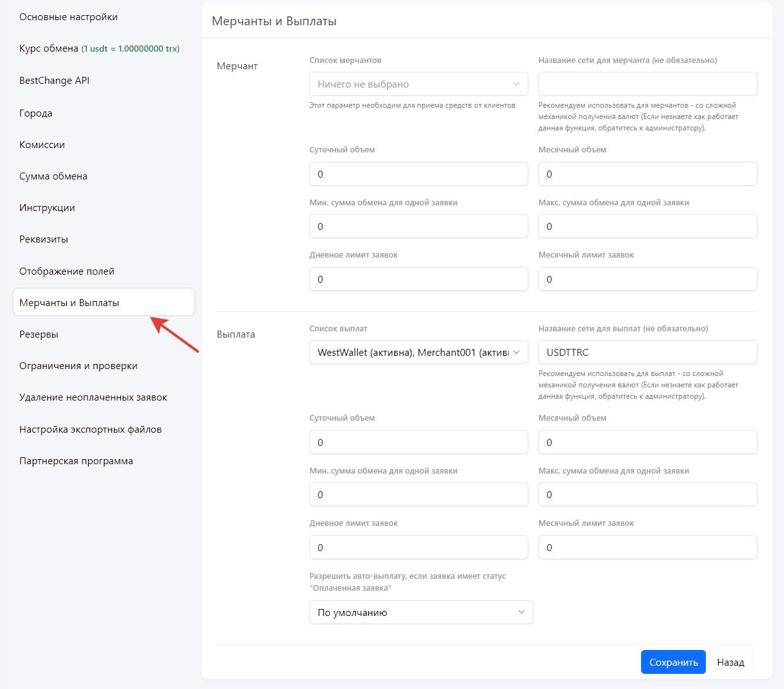Open the Список мерчантов dropdown
The height and width of the screenshot is (689, 784).
(x=418, y=84)
